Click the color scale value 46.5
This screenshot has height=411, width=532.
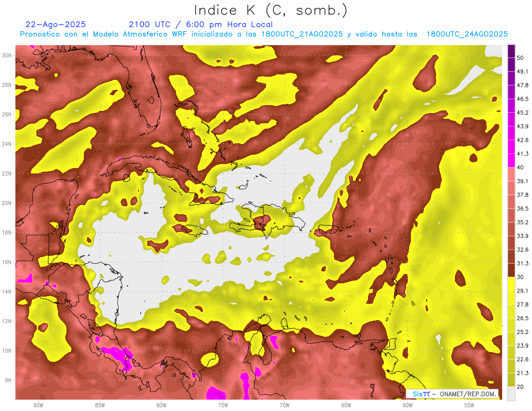click(522, 99)
